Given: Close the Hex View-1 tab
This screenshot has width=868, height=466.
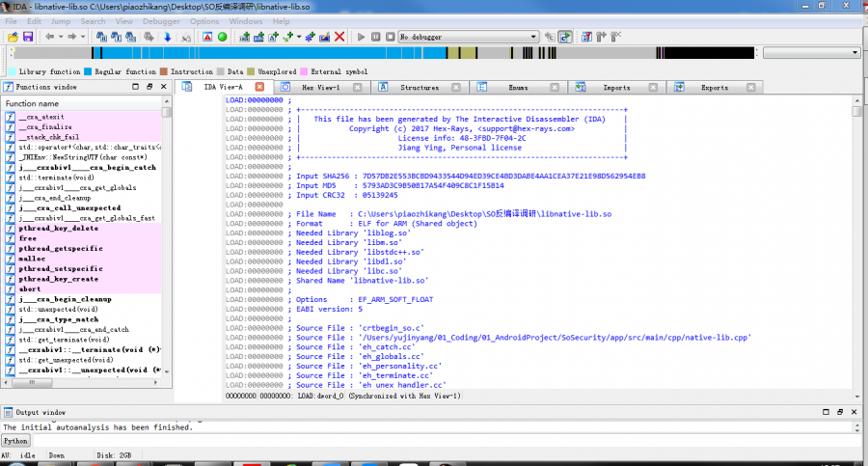Looking at the screenshot, I should coord(357,87).
